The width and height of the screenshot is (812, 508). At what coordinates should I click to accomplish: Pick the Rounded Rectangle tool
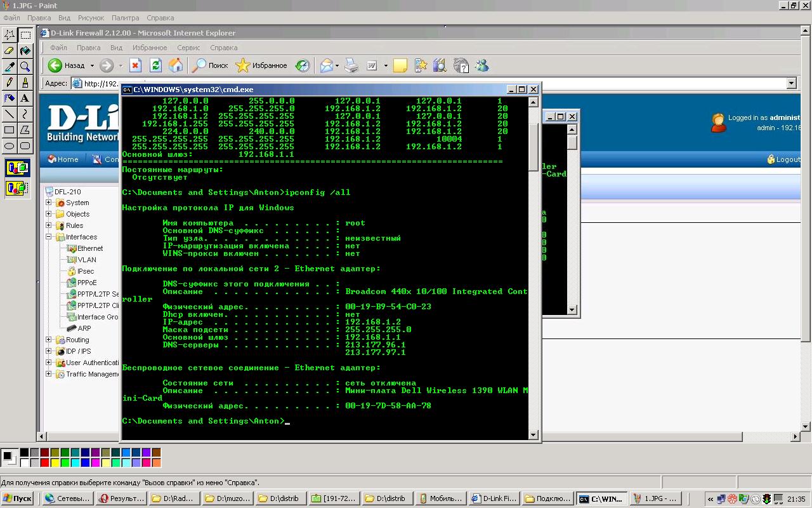click(25, 146)
